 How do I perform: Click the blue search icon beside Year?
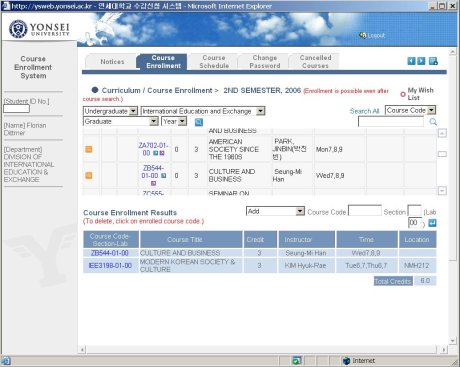[x=199, y=122]
